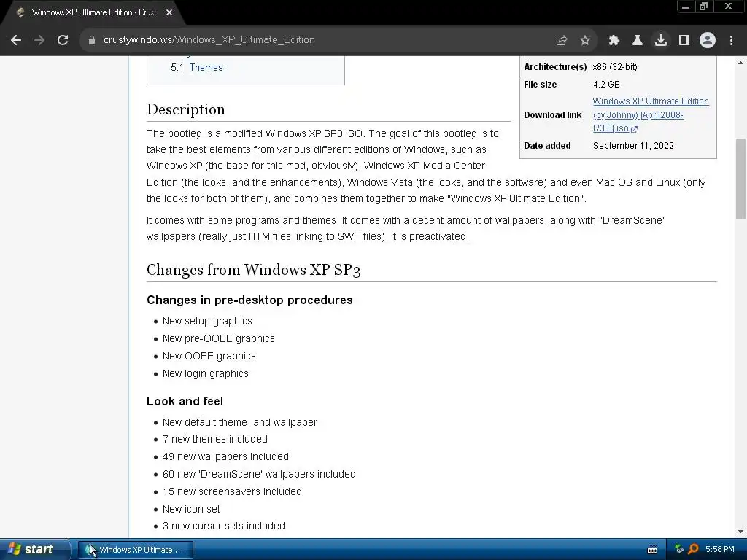Download the Windows XP Ultimate Edition ISO link
The width and height of the screenshot is (747, 560).
pos(650,114)
